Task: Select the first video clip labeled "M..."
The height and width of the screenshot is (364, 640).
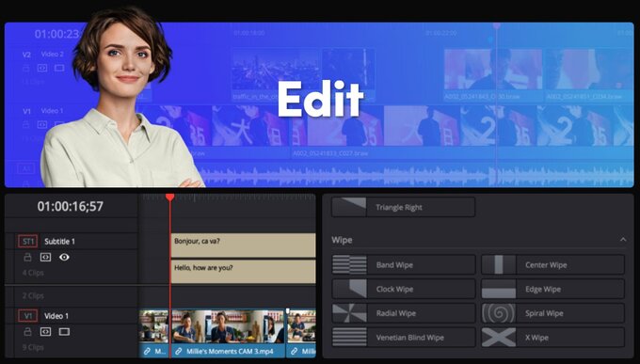Action: tap(153, 333)
